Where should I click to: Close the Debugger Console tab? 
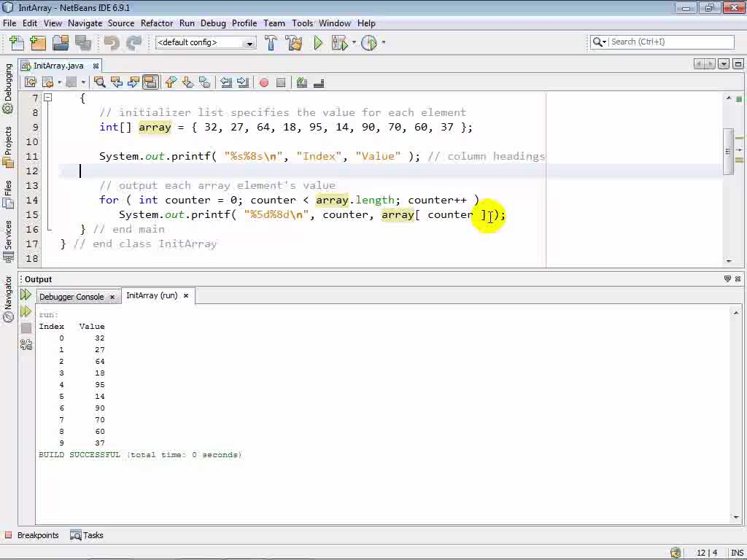[x=112, y=297]
